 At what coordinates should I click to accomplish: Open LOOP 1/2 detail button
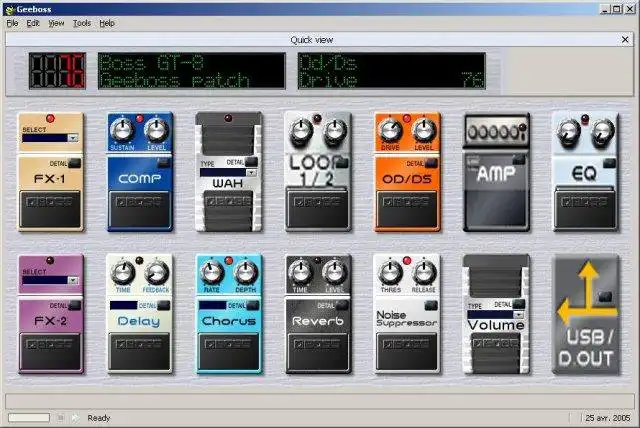(x=342, y=163)
